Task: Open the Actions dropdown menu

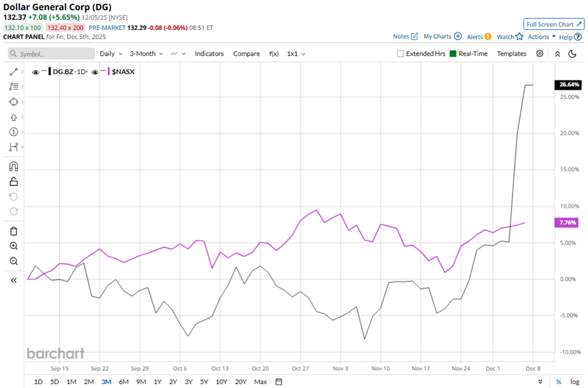Action: coord(542,36)
